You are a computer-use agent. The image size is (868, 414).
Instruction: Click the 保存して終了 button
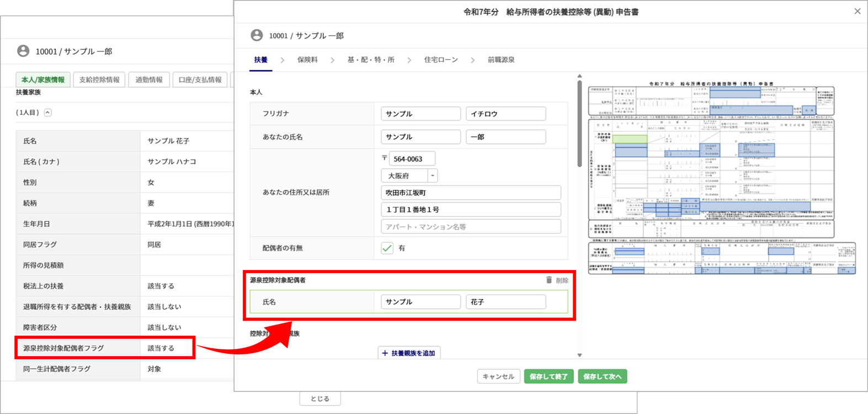pyautogui.click(x=549, y=376)
